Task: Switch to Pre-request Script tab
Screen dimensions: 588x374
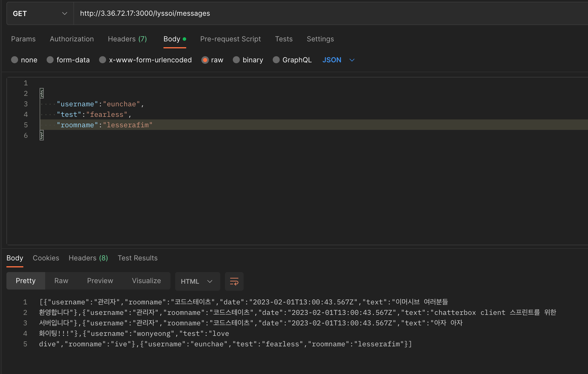Action: point(230,39)
